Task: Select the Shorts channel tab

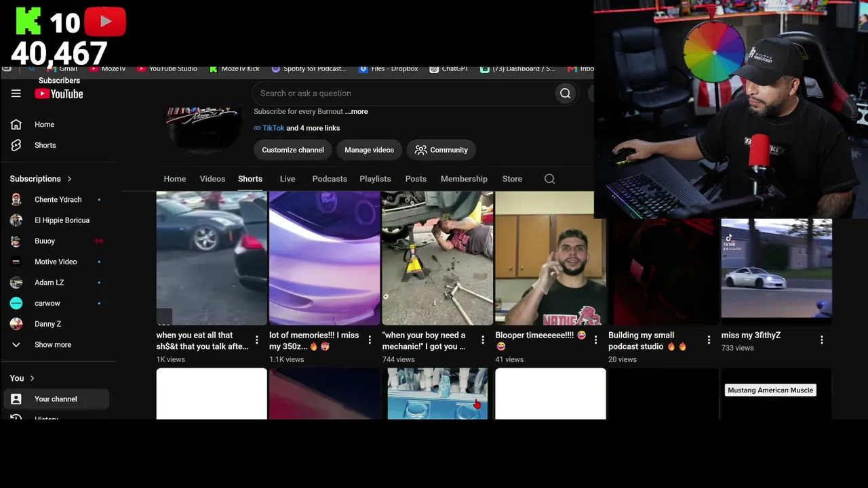Action: pos(250,179)
